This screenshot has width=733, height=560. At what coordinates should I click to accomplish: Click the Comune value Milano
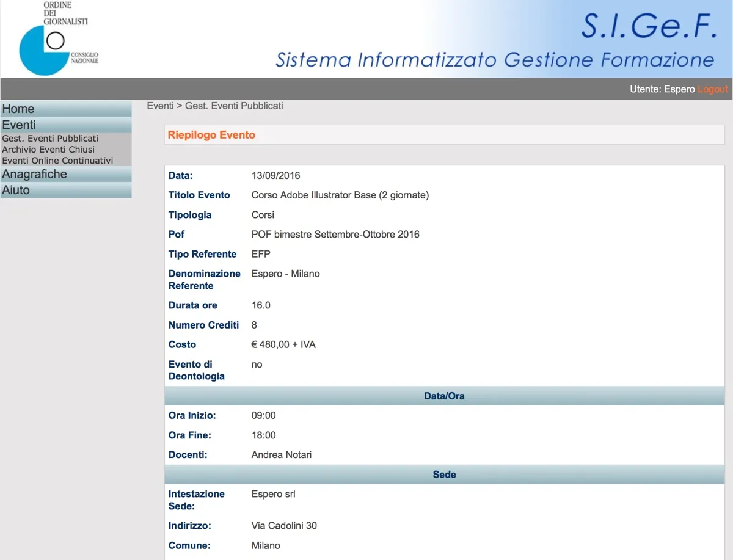(266, 545)
